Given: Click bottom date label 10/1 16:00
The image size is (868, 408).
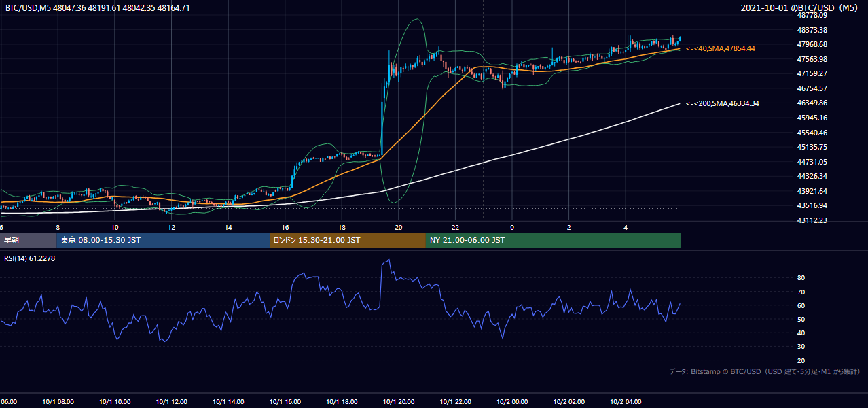Looking at the screenshot, I should (285, 402).
